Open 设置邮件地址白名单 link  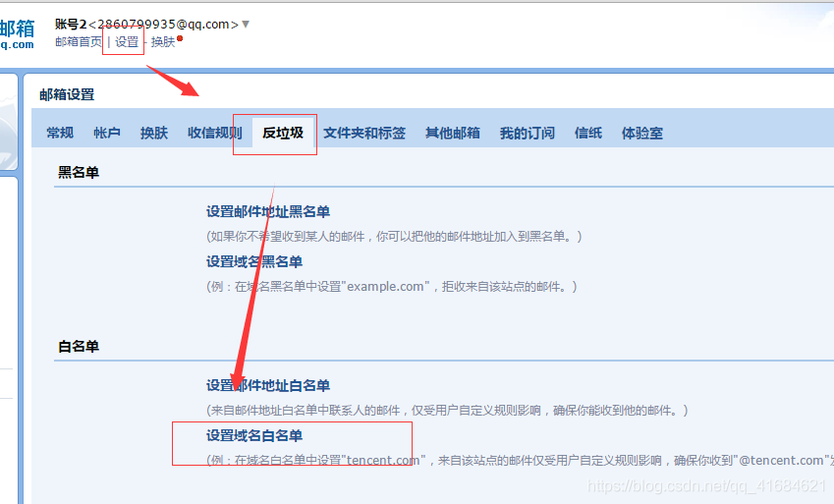click(x=268, y=386)
